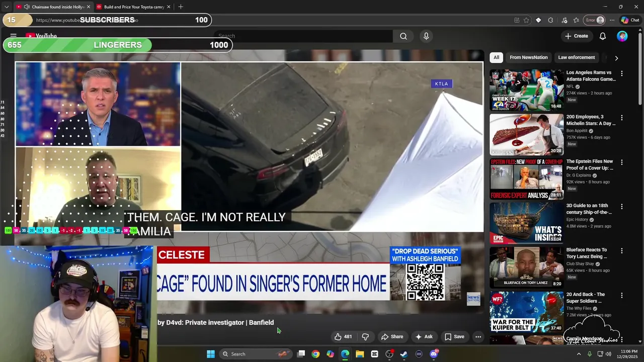Screen dimensions: 644x362
Task: Click the NFL channel name
Action: click(x=570, y=86)
